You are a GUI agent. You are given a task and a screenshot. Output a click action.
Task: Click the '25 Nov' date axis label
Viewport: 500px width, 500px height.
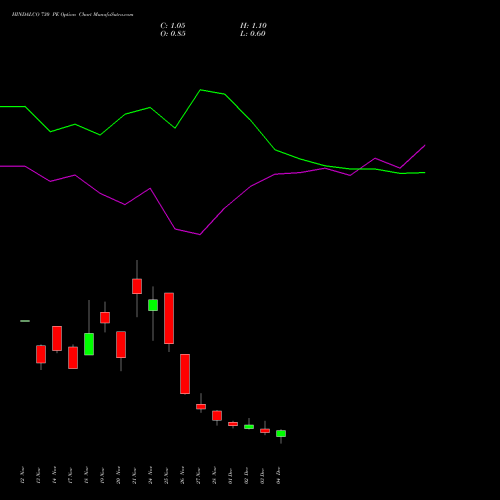coord(166,475)
